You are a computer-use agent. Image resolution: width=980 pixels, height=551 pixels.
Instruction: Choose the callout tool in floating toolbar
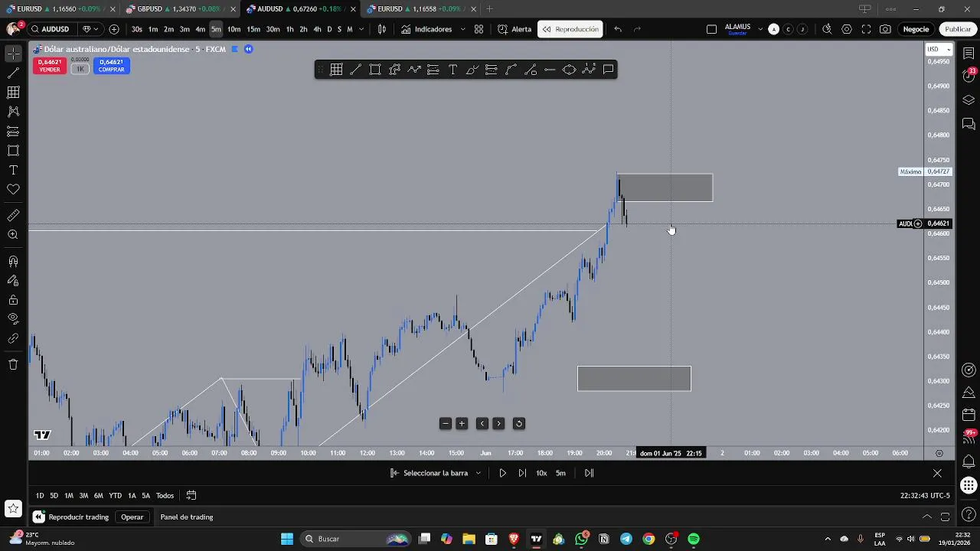coord(608,70)
